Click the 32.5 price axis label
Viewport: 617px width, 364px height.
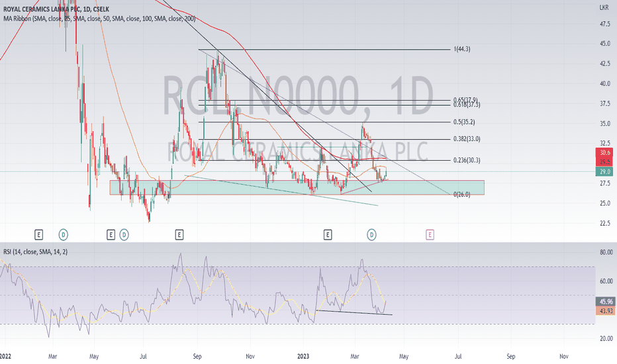605,143
